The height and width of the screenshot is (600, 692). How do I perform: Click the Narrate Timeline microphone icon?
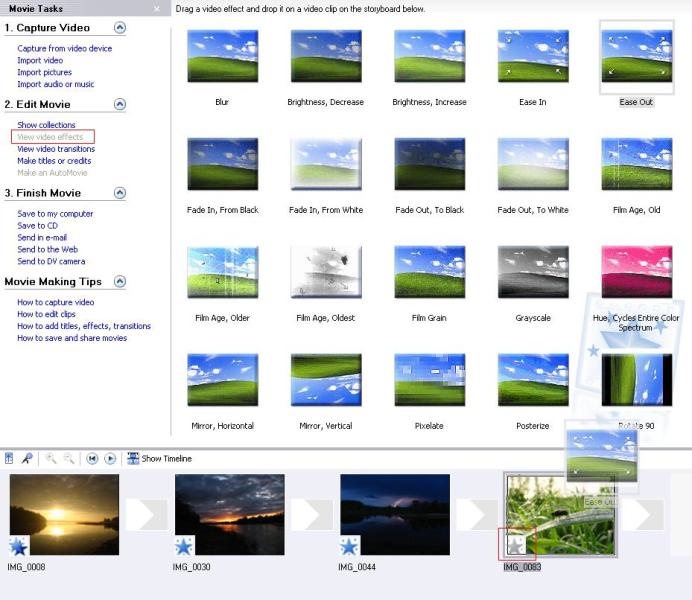coord(27,458)
